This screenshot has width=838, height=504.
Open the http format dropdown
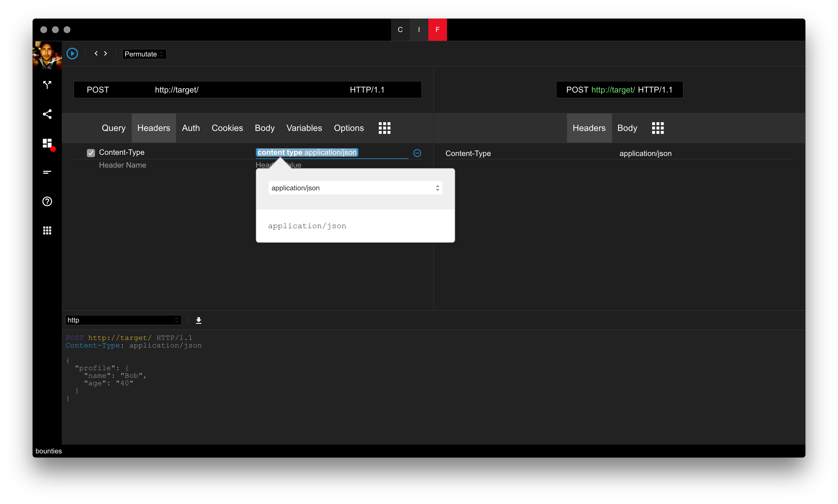123,320
